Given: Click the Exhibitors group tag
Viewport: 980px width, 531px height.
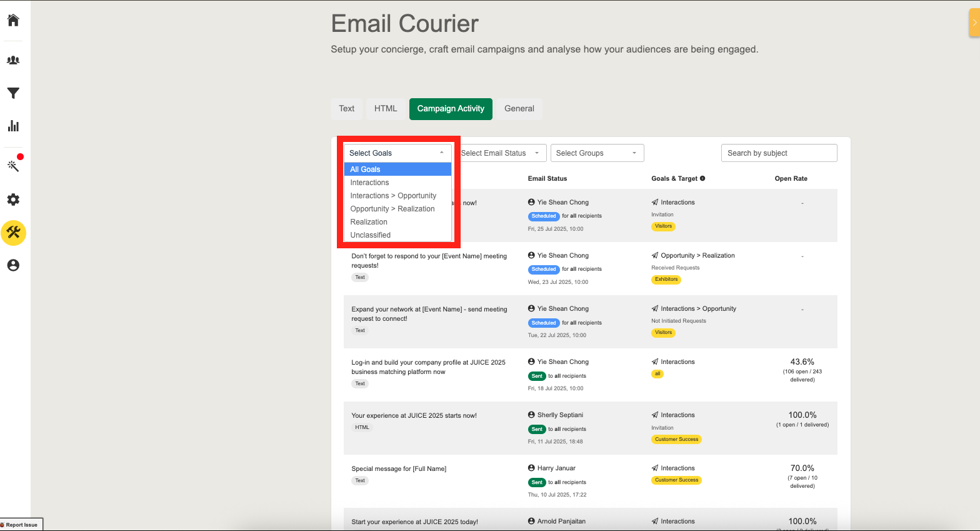Looking at the screenshot, I should (666, 280).
